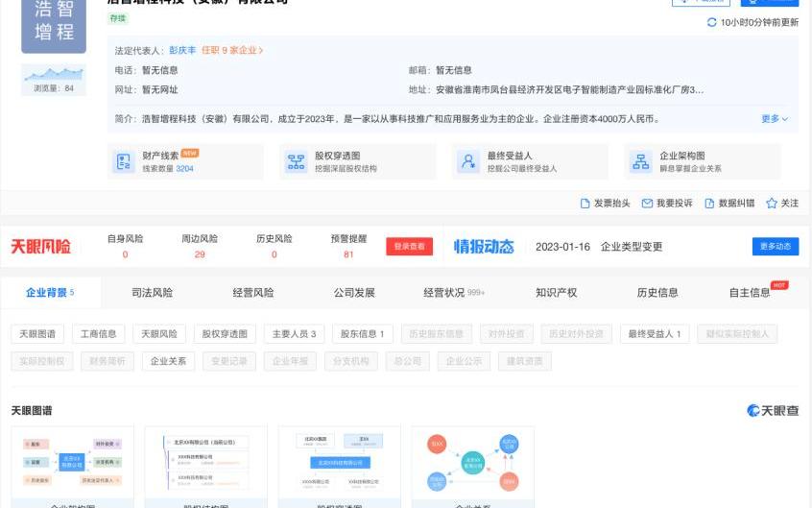Click the 浩智增程 company logo
812x508 pixels.
[x=54, y=26]
